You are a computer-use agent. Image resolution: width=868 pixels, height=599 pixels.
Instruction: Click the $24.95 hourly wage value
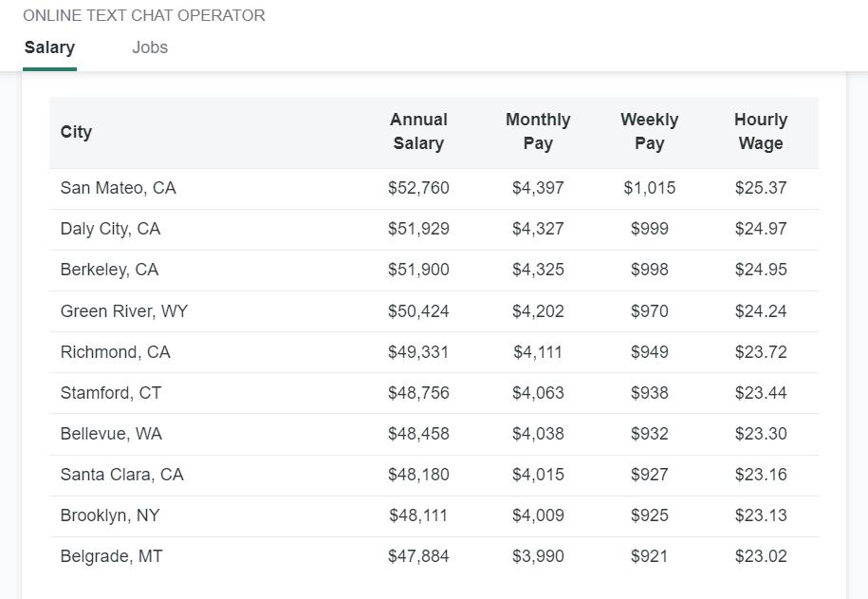coord(761,270)
